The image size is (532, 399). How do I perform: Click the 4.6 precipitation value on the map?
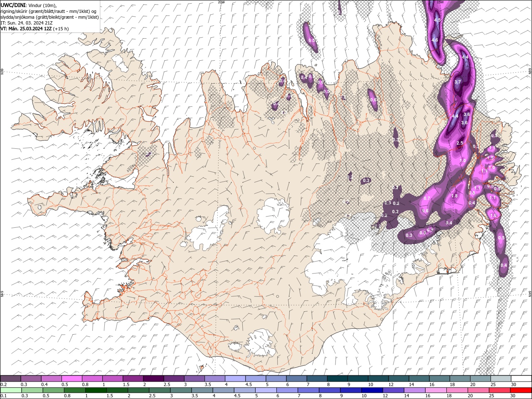(x=435, y=40)
